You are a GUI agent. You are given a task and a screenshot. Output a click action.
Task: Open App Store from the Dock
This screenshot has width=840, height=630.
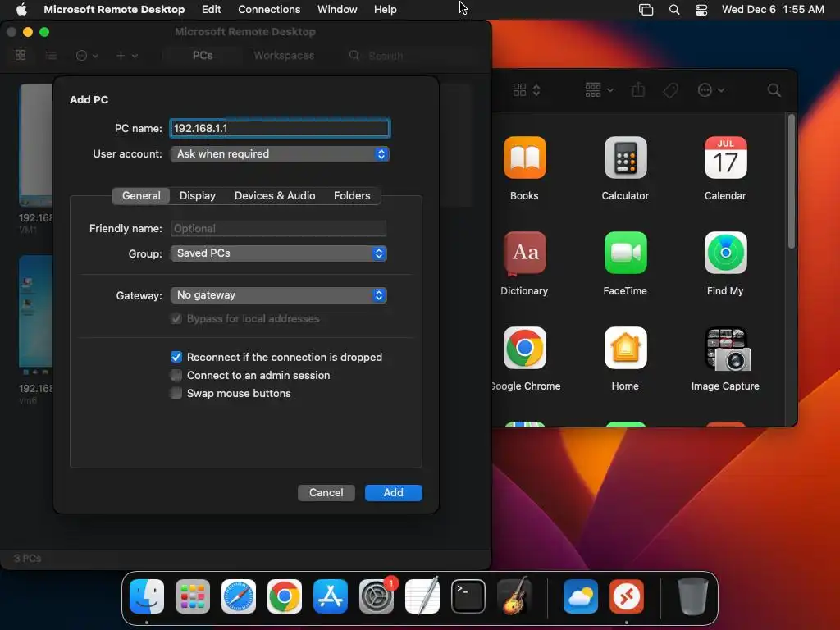point(331,596)
